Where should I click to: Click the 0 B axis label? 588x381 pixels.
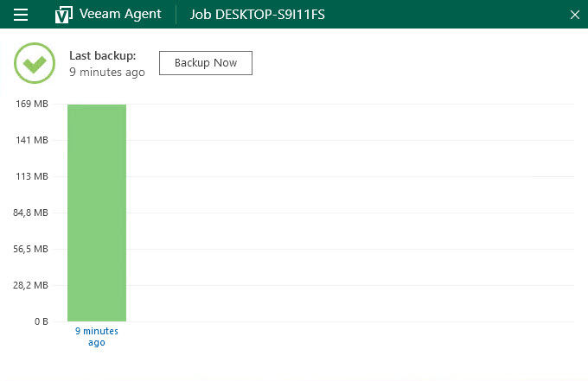[41, 321]
